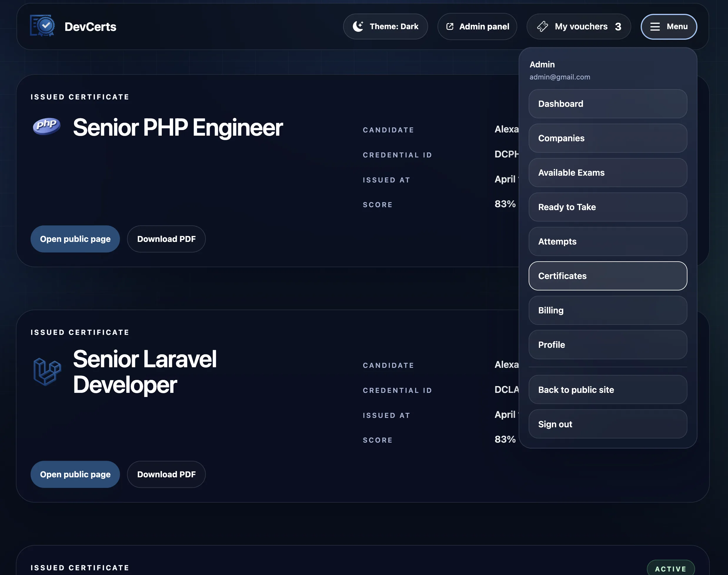This screenshot has height=575, width=728.
Task: Click the hamburger icon in Menu button
Action: tap(655, 26)
